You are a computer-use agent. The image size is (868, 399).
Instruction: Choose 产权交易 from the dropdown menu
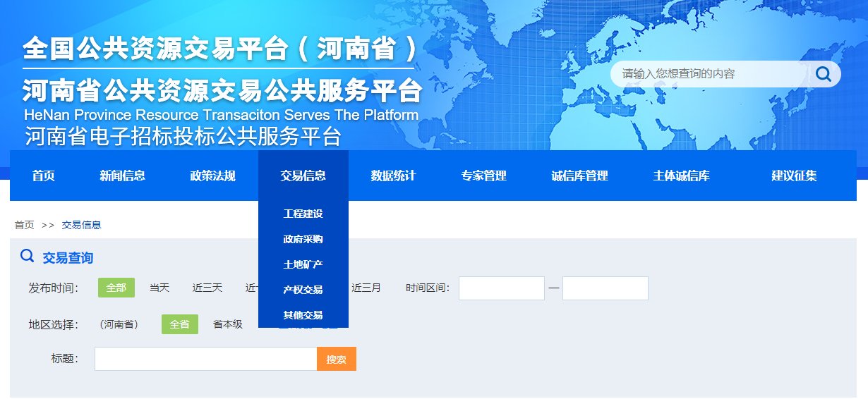click(303, 290)
